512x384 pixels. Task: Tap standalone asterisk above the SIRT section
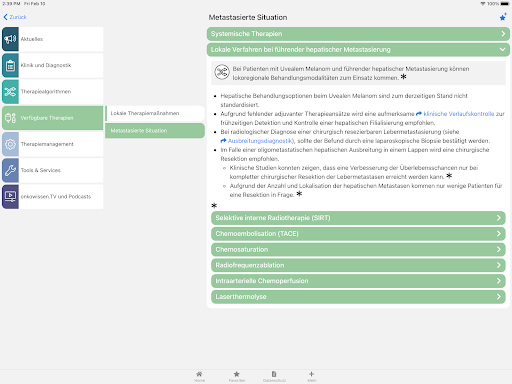(x=214, y=205)
